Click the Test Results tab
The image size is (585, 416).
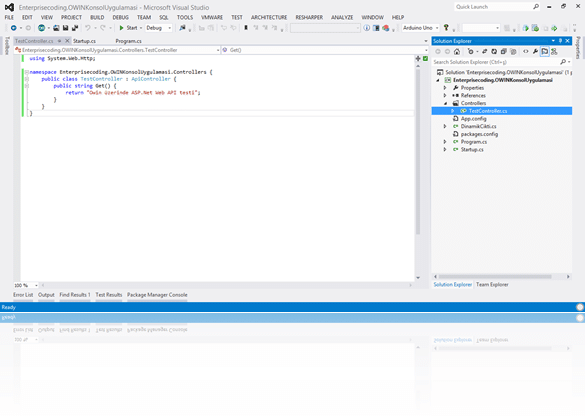coord(109,295)
